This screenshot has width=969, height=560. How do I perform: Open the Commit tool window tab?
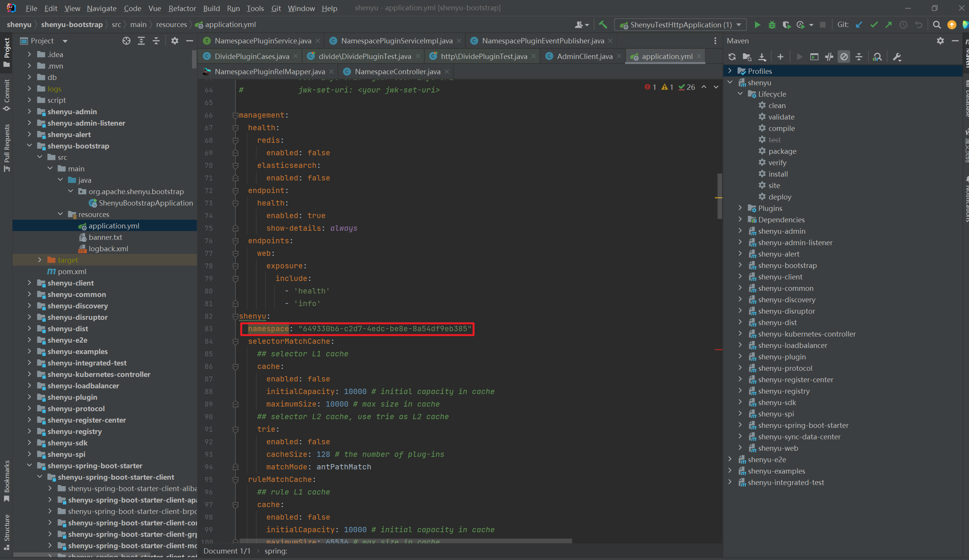click(x=6, y=94)
